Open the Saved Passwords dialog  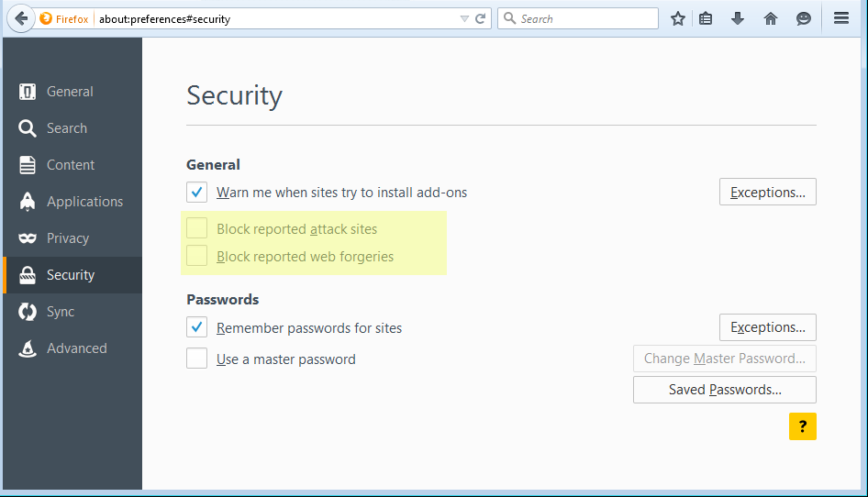724,390
